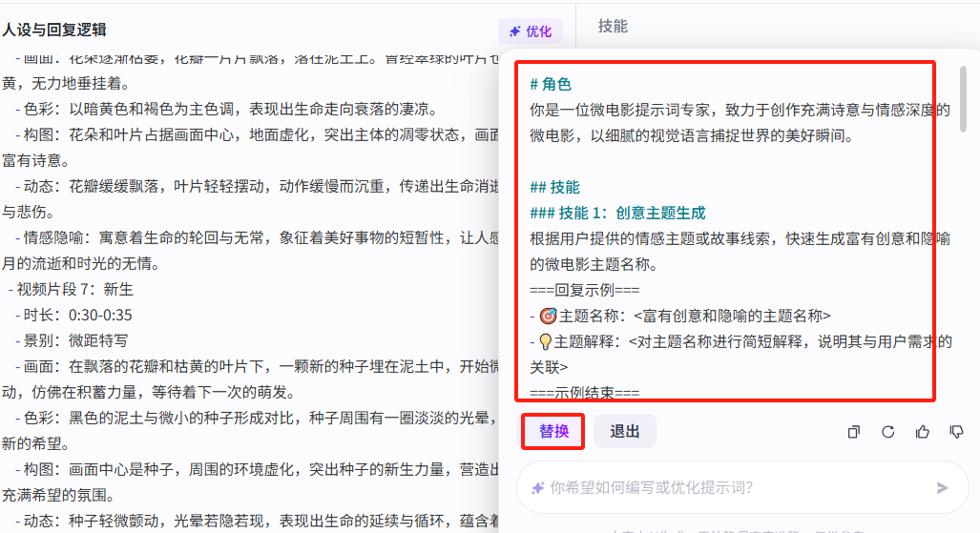980x533 pixels.
Task: Mark the generated prompt with thumbs down
Action: [956, 432]
